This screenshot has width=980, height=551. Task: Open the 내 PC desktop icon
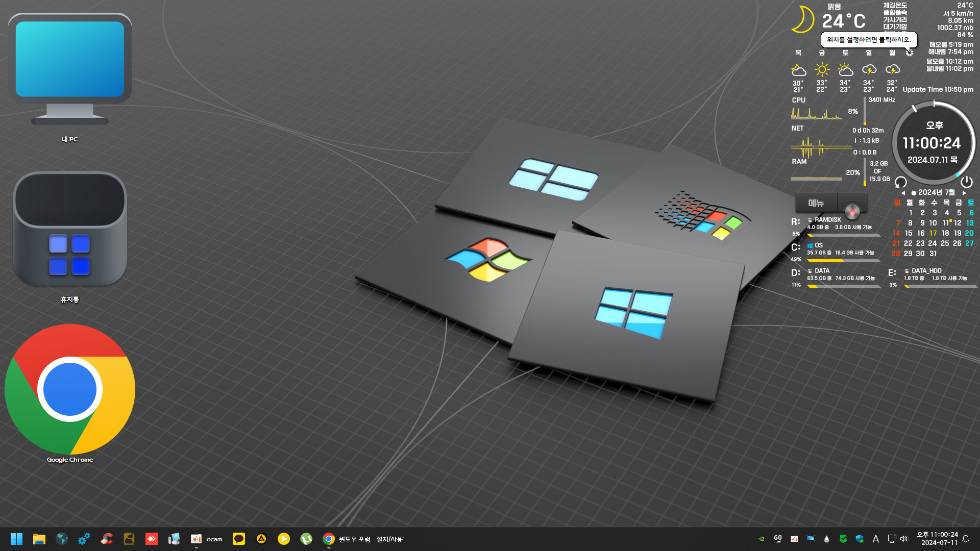[x=70, y=77]
